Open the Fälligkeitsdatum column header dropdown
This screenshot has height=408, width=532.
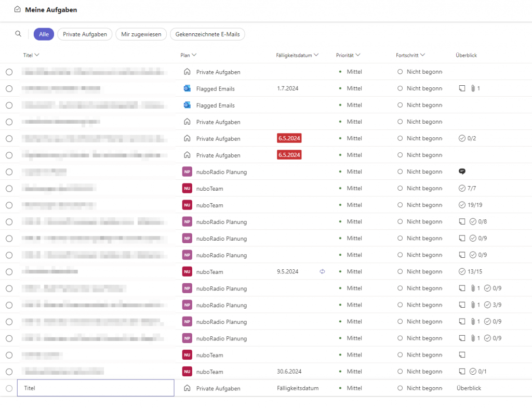pos(297,55)
